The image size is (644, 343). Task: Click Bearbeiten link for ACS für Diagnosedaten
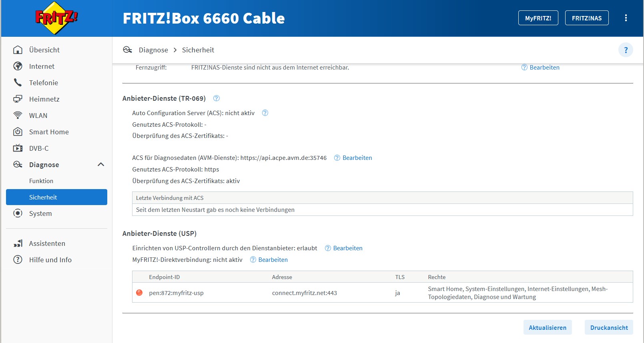[x=357, y=158]
